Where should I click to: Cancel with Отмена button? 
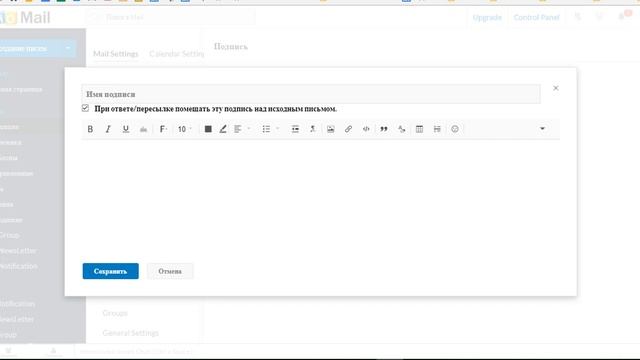[x=170, y=271]
